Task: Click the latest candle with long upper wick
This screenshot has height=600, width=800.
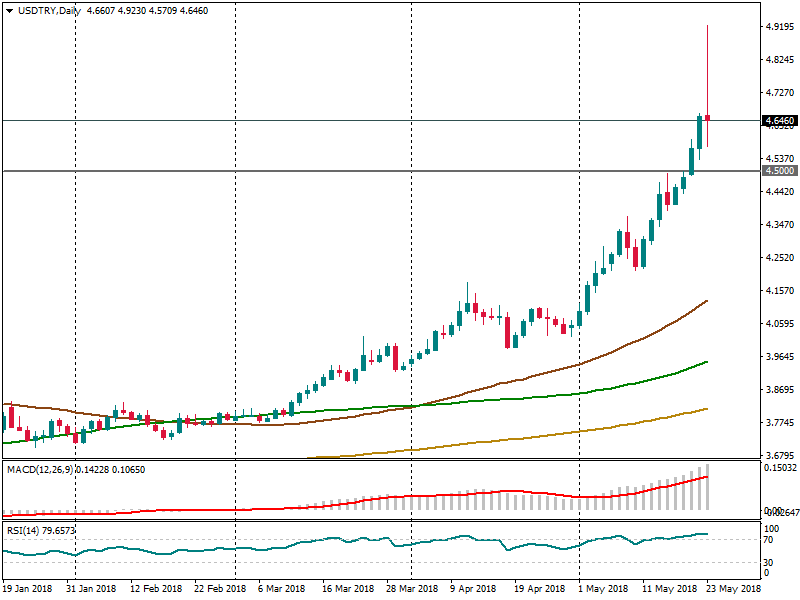Action: pyautogui.click(x=708, y=118)
